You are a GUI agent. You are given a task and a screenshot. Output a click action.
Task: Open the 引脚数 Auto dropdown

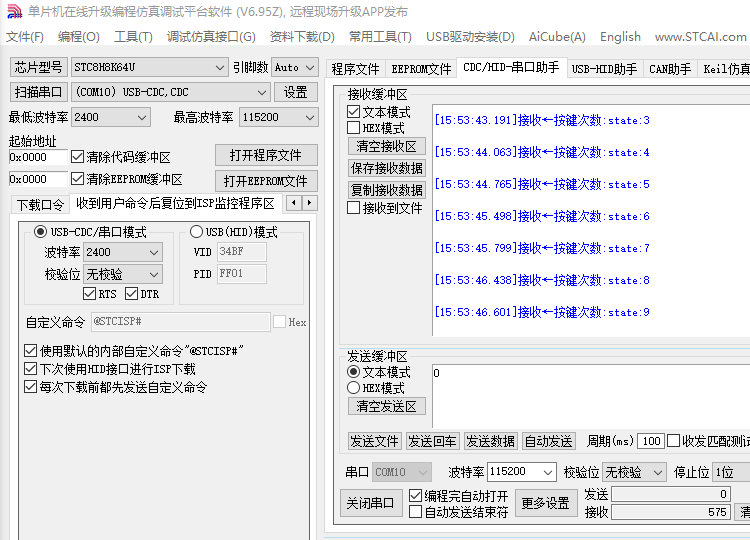(x=309, y=68)
